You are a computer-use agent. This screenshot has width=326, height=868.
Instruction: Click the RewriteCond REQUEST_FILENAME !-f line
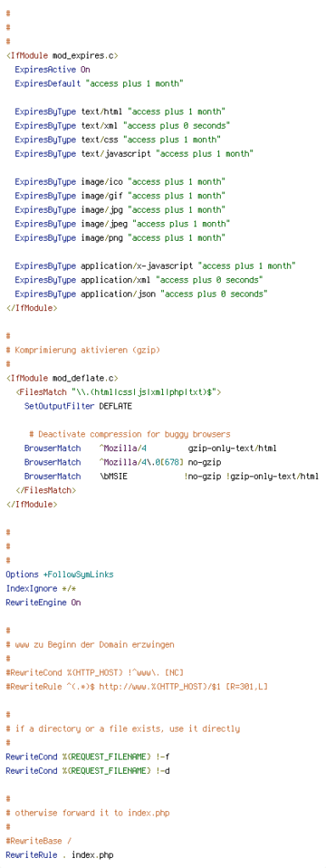coord(85,756)
